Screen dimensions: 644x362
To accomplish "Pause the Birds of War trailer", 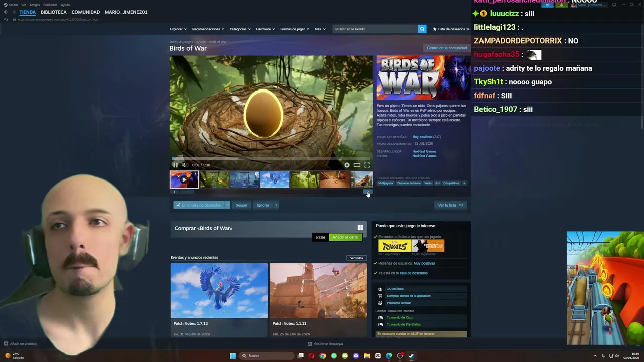I will click(175, 165).
